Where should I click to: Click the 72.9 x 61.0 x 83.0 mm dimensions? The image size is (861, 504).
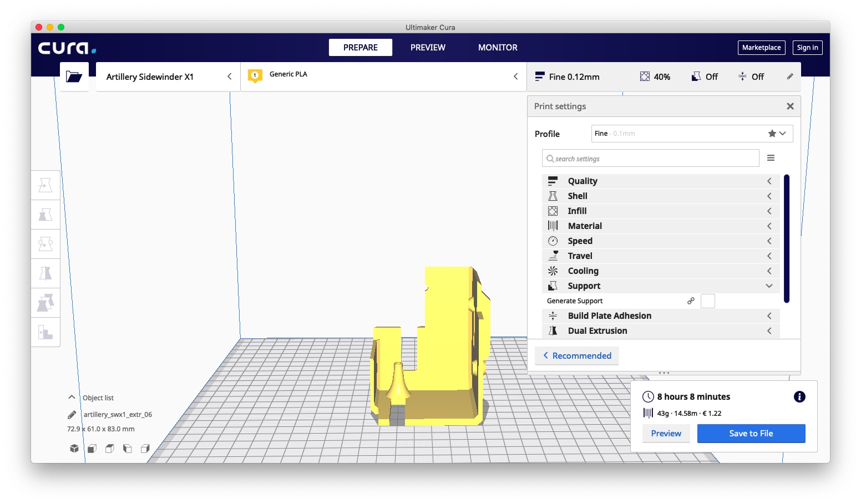tap(101, 429)
